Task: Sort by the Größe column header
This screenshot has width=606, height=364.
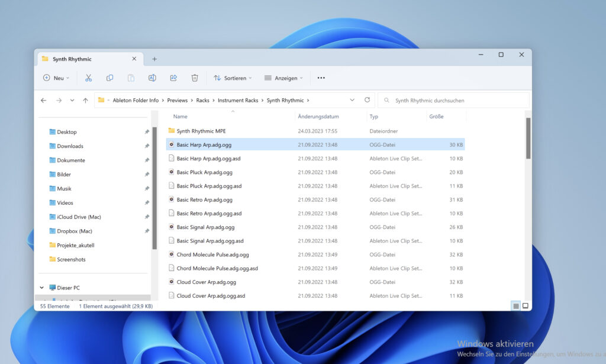Action: 436,117
